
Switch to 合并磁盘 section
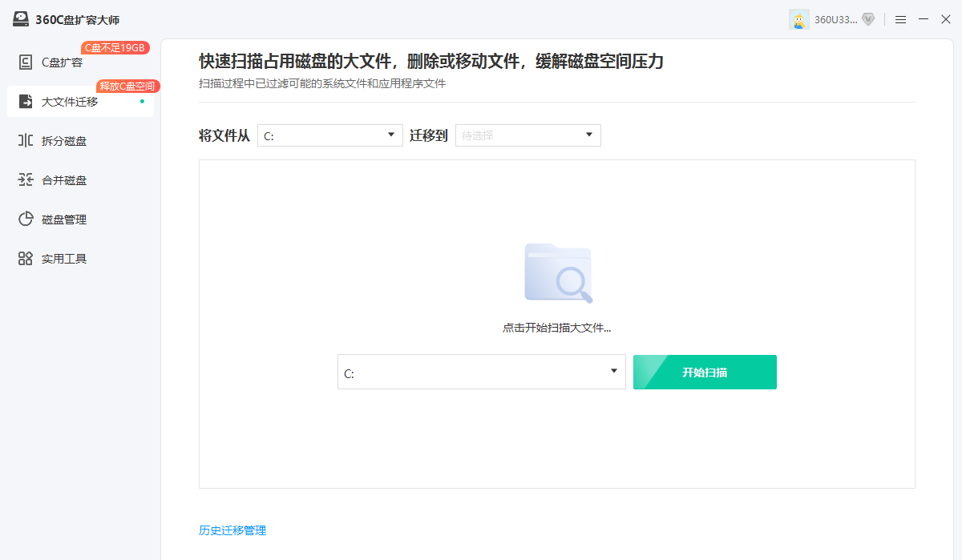click(x=80, y=180)
